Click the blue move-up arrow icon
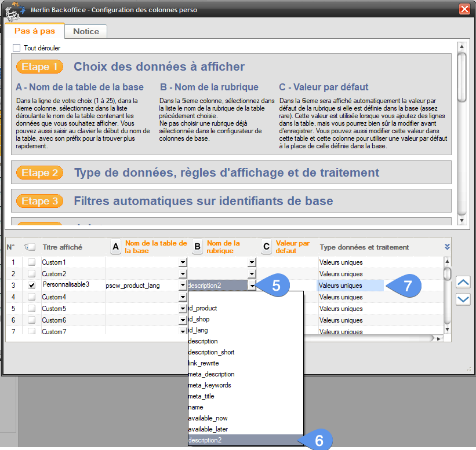476x450 pixels. point(463,282)
